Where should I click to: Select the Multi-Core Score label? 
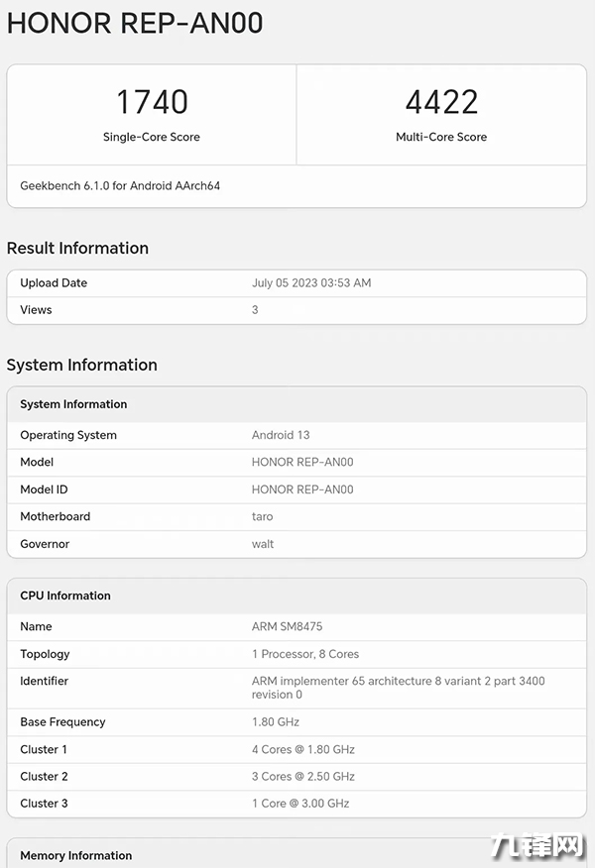[441, 137]
